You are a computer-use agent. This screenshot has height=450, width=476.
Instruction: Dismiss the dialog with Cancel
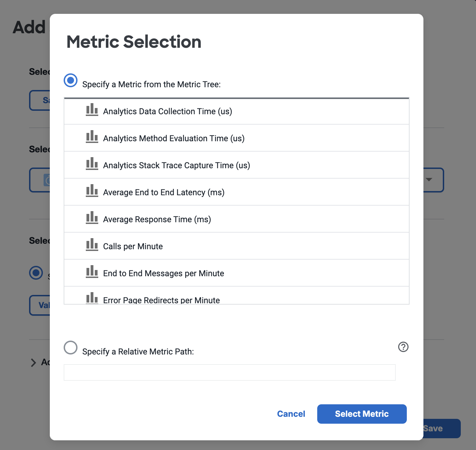click(291, 414)
